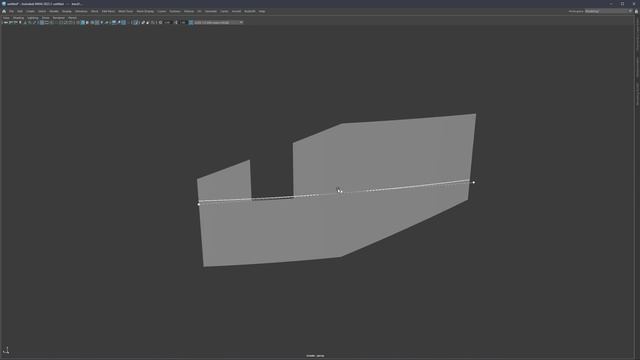This screenshot has height=360, width=640.
Task: Open the Mesh Display menu
Action: click(x=145, y=11)
